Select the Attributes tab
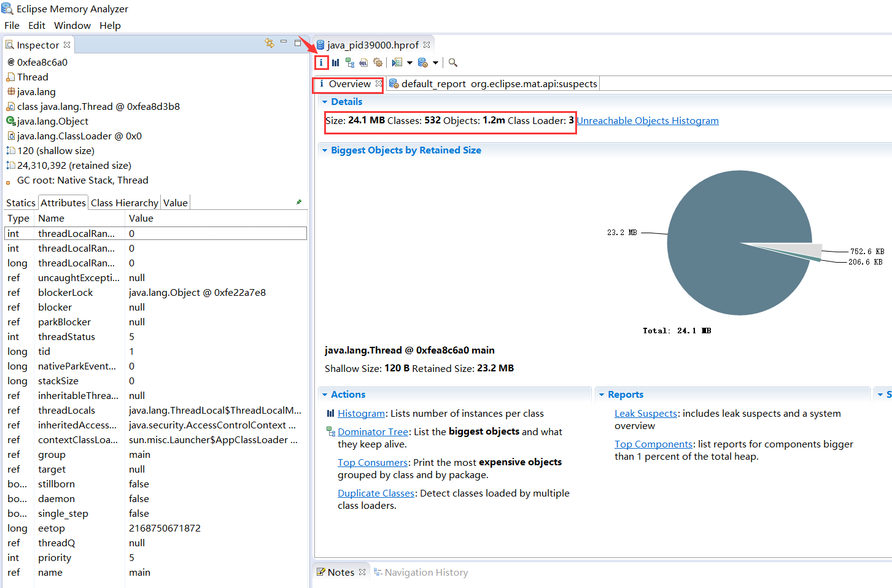The image size is (892, 588). coord(63,203)
